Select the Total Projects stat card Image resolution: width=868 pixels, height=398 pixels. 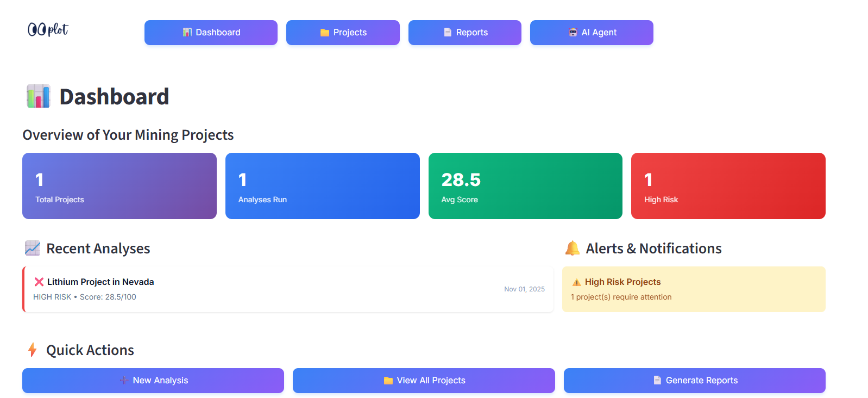[x=119, y=186]
